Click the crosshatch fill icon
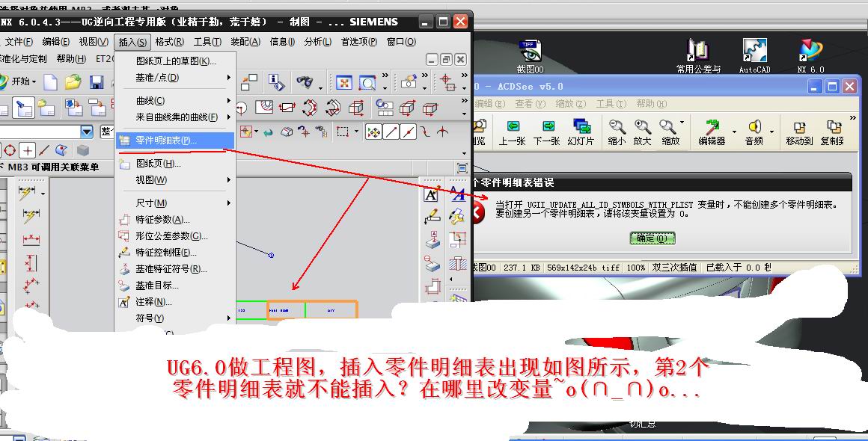868x441 pixels. point(458,264)
